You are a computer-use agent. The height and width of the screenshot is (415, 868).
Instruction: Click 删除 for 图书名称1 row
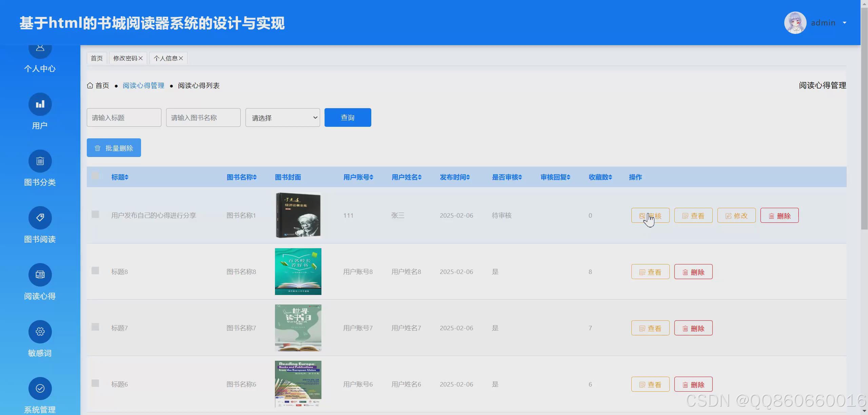(x=780, y=216)
